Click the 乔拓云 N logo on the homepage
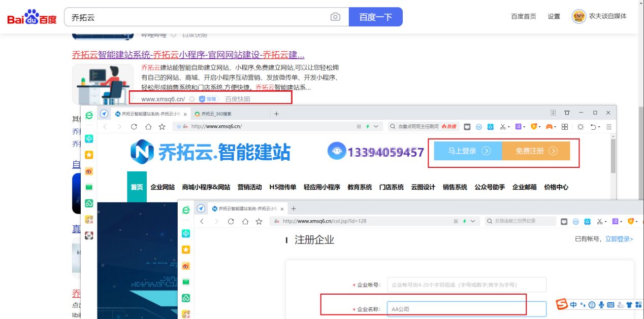Viewport: 644px width, 319px height. 142,152
